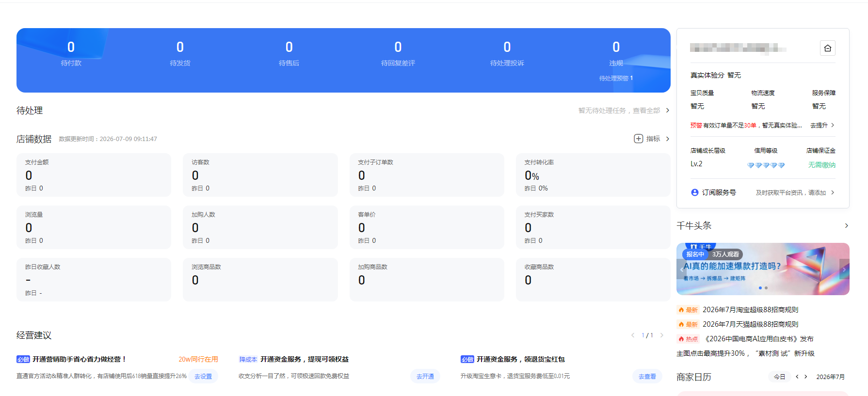The image size is (868, 396).
Task: Select second banner pagination dot
Action: click(766, 288)
